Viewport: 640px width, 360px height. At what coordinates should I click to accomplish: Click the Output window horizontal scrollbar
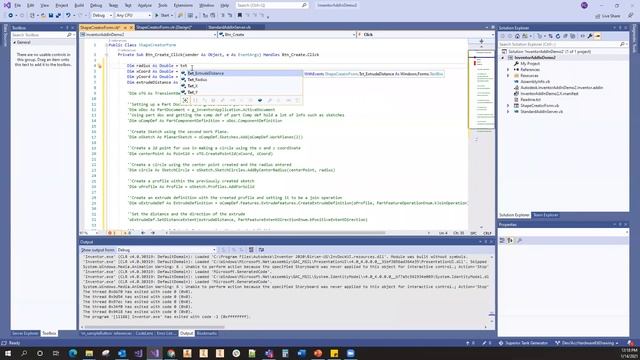(155, 327)
